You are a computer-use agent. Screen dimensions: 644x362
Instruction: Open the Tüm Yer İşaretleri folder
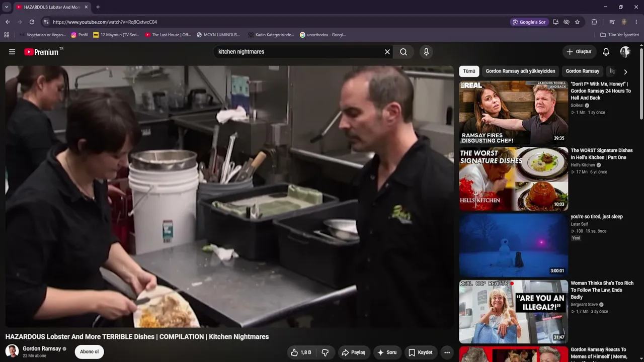[620, 35]
